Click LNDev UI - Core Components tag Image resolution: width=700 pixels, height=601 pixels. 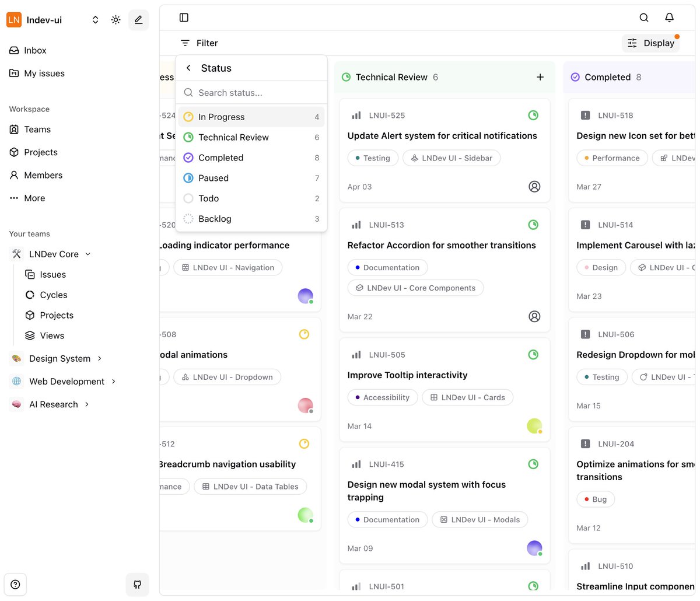(415, 288)
